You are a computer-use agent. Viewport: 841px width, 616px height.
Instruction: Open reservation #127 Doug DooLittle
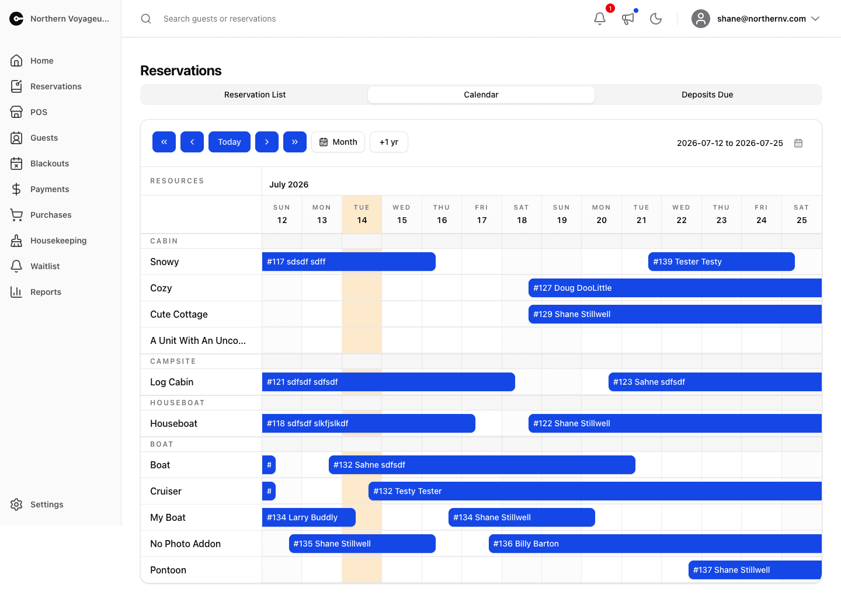(x=675, y=288)
